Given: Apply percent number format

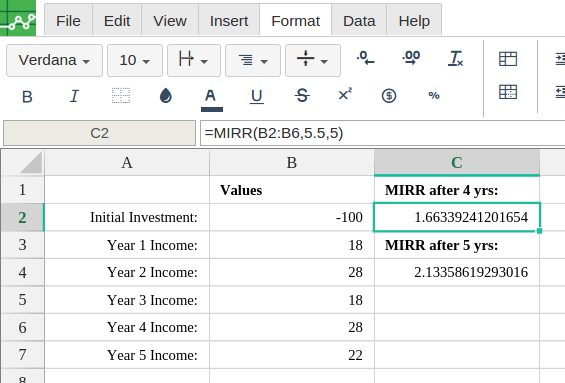Looking at the screenshot, I should tap(434, 95).
